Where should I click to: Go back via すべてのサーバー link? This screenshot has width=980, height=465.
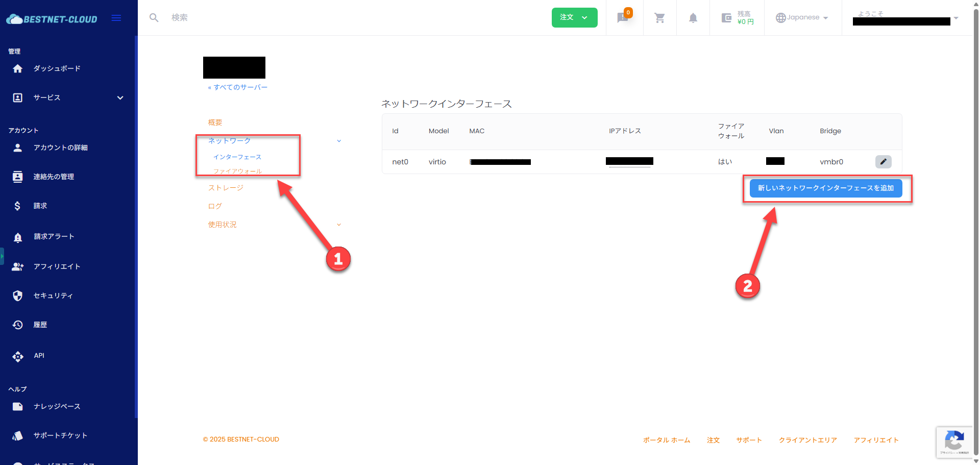tap(238, 87)
